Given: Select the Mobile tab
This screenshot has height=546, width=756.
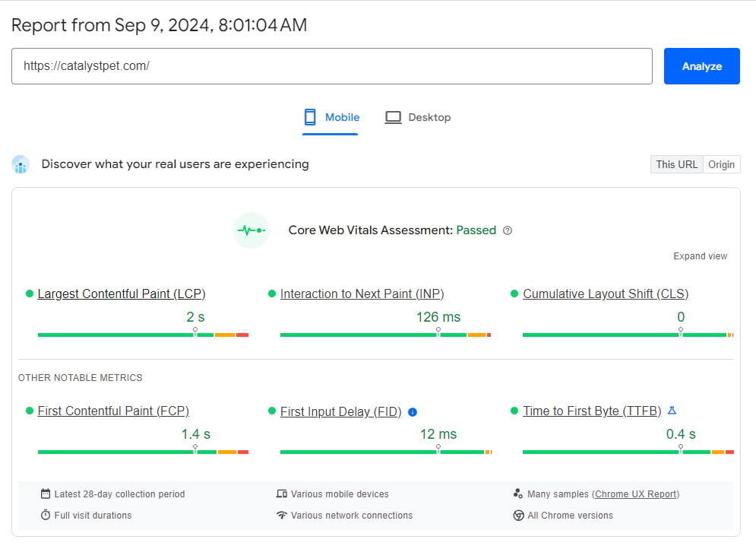Looking at the screenshot, I should [x=331, y=118].
